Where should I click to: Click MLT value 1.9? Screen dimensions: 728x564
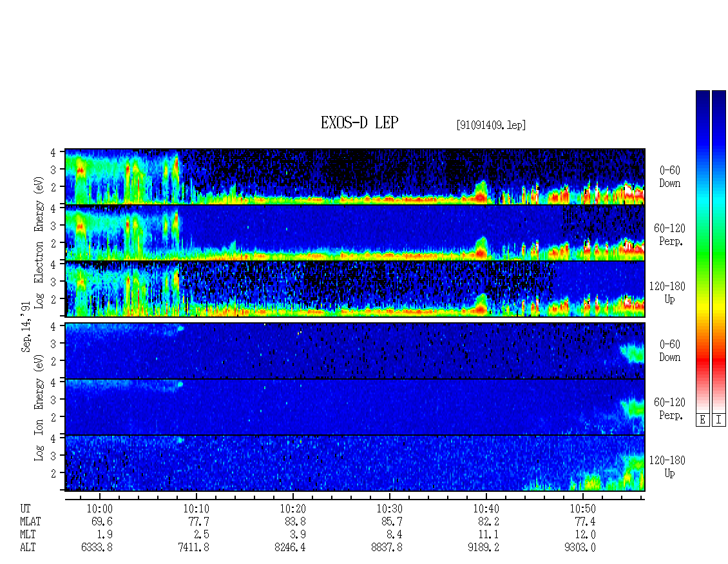click(104, 535)
